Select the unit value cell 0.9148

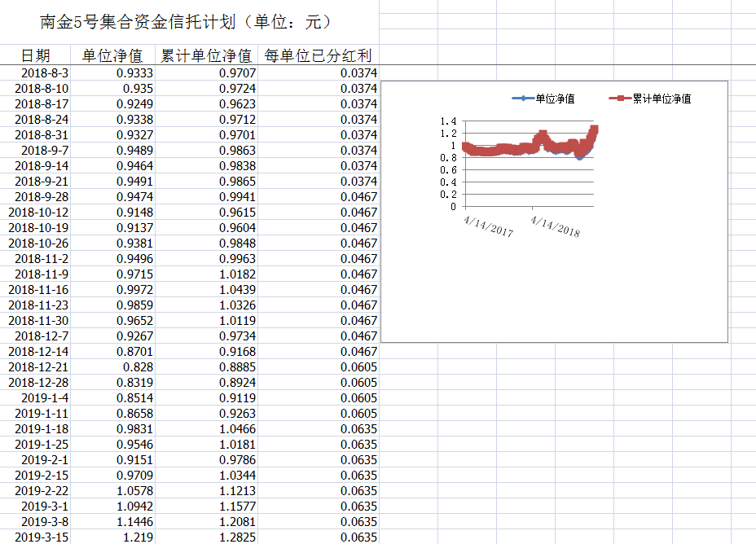pyautogui.click(x=112, y=212)
